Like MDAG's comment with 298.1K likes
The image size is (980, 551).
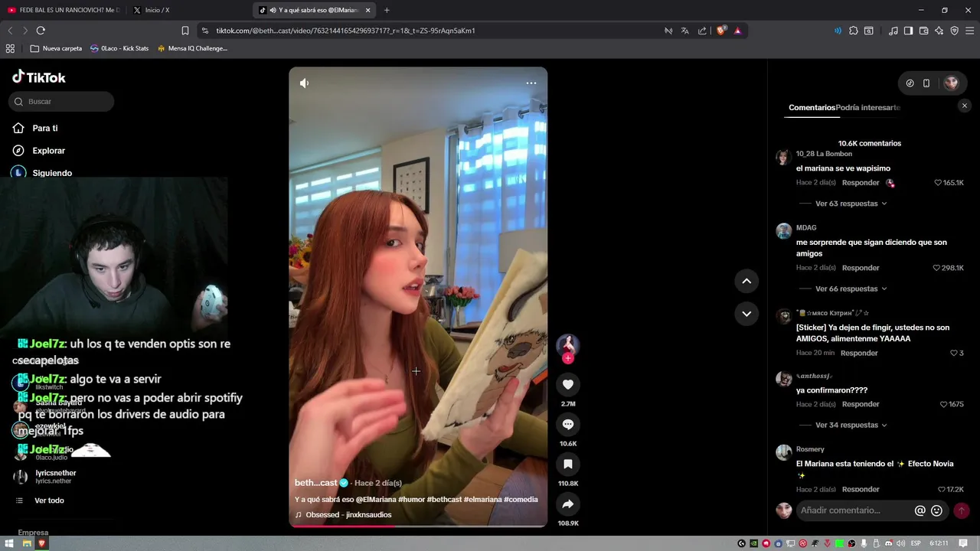coord(936,268)
